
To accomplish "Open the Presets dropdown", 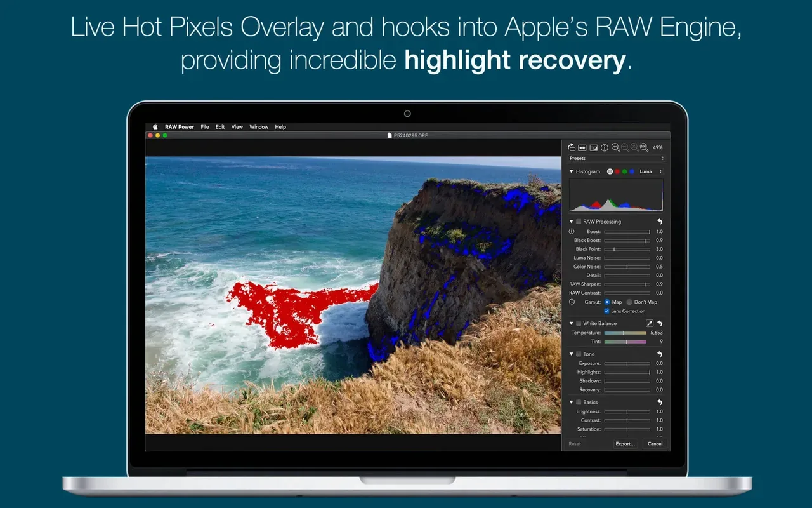I will click(x=616, y=158).
